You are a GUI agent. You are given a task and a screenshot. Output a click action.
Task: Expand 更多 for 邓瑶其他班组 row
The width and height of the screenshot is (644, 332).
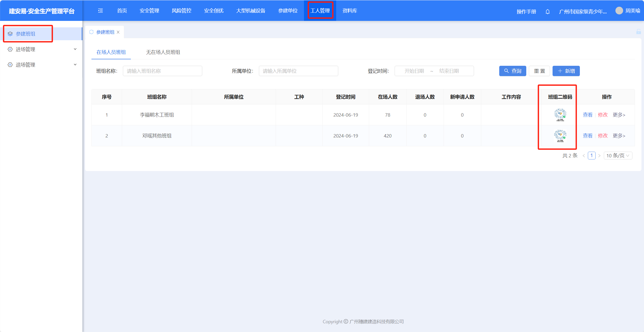coord(619,136)
